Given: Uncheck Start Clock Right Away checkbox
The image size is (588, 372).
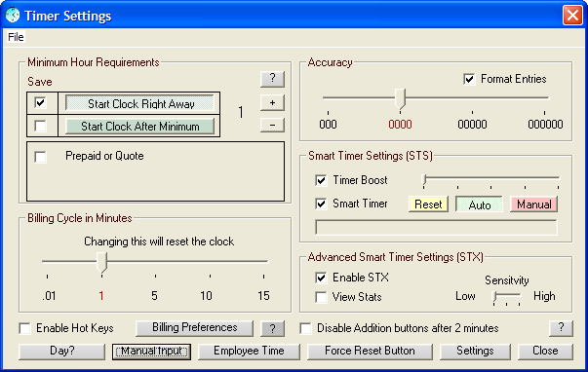Looking at the screenshot, I should pos(40,102).
